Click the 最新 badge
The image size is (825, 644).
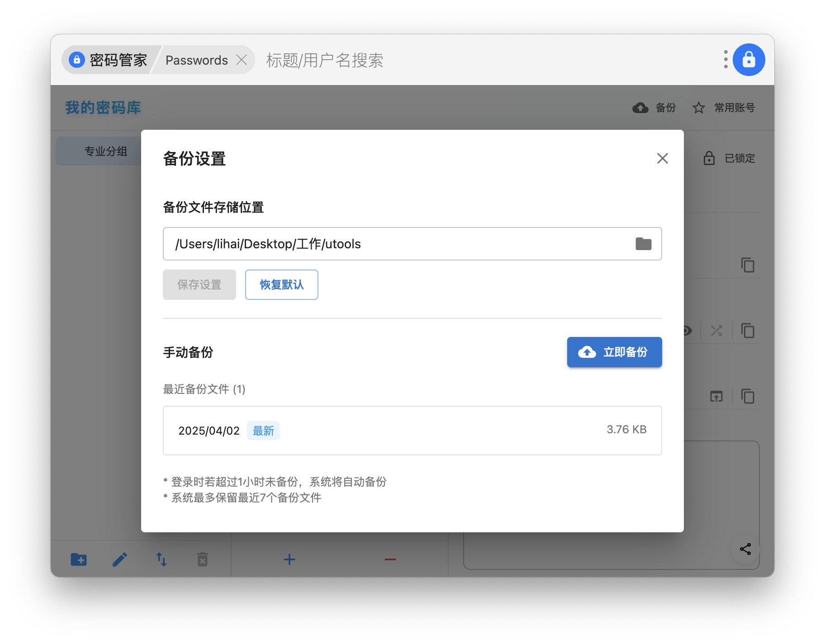263,431
